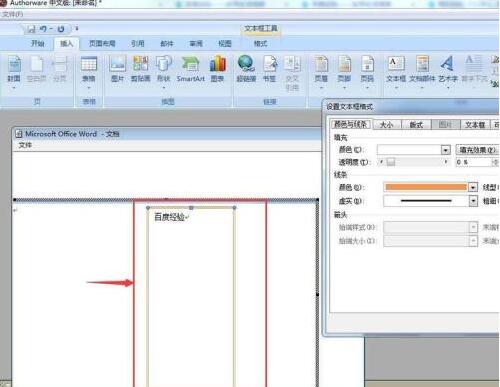Switch to the Insert (插入) ribbon tab

point(66,43)
